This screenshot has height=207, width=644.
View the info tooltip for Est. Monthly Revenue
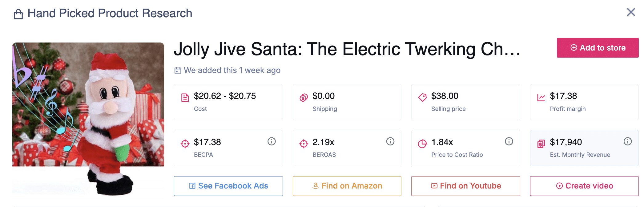coord(628,141)
